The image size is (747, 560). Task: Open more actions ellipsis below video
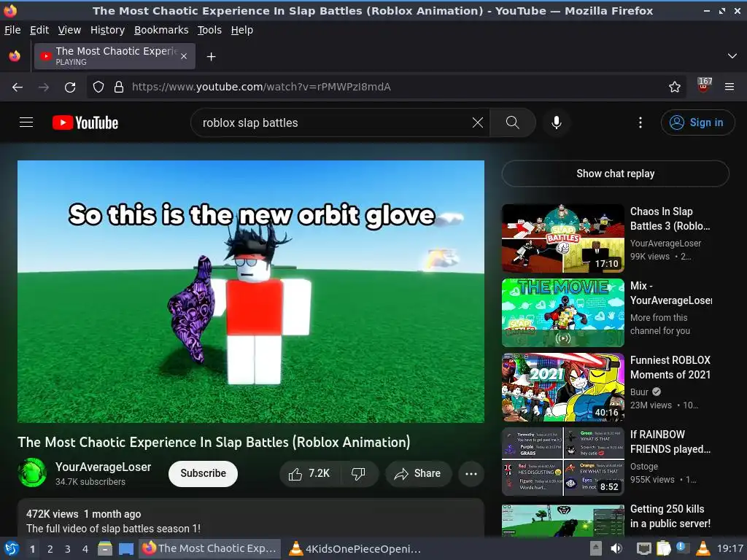[x=471, y=473]
